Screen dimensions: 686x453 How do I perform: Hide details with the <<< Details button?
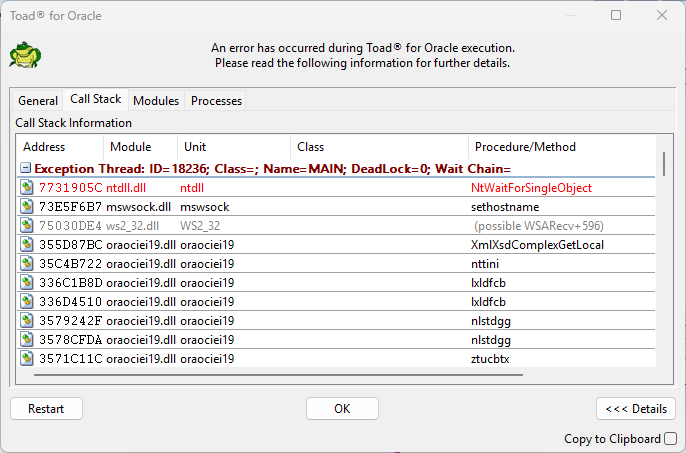[x=636, y=409]
